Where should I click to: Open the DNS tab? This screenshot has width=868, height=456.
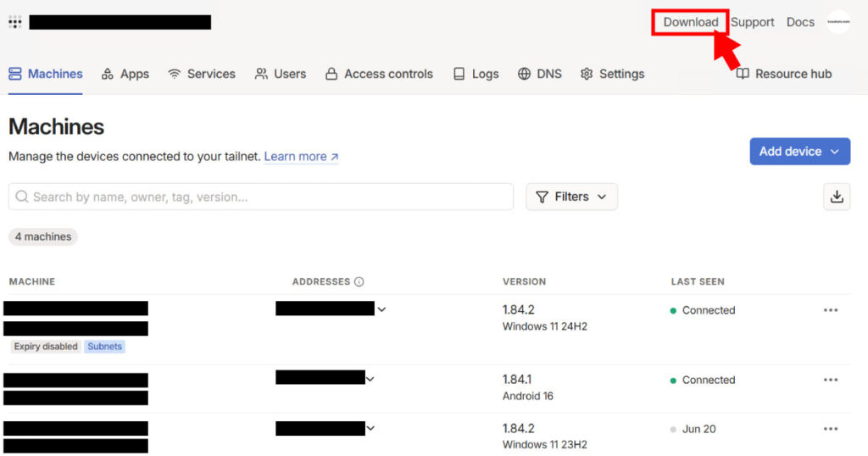540,74
